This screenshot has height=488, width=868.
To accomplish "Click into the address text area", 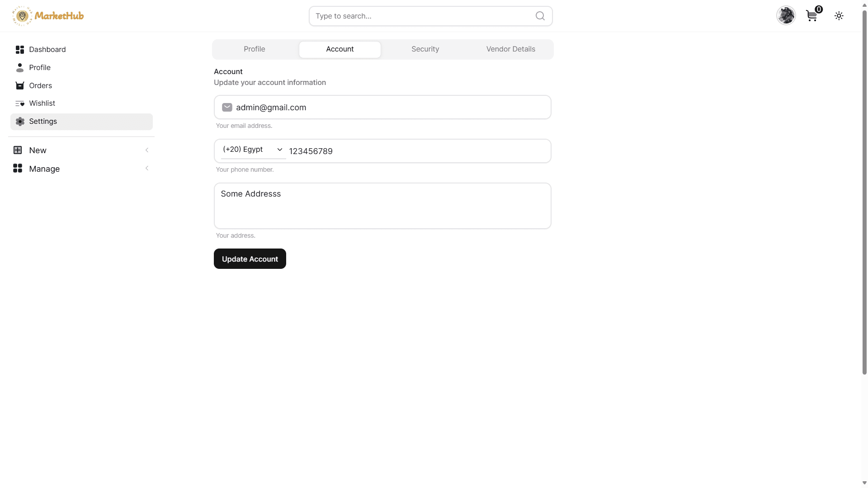I will point(382,206).
